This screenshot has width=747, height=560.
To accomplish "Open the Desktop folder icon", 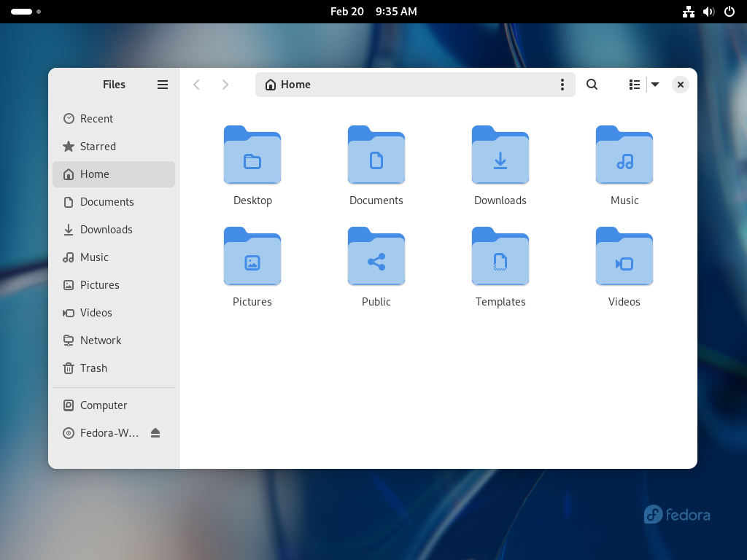I will pos(252,155).
